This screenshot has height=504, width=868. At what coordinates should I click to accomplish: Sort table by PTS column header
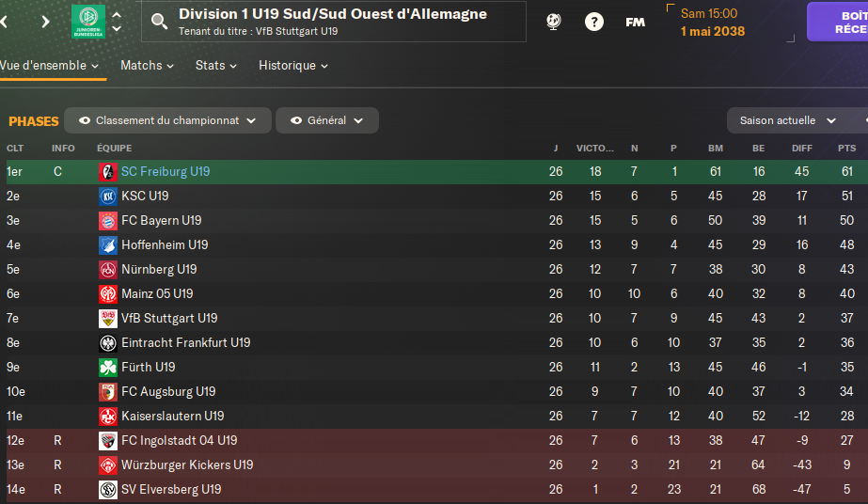click(846, 149)
